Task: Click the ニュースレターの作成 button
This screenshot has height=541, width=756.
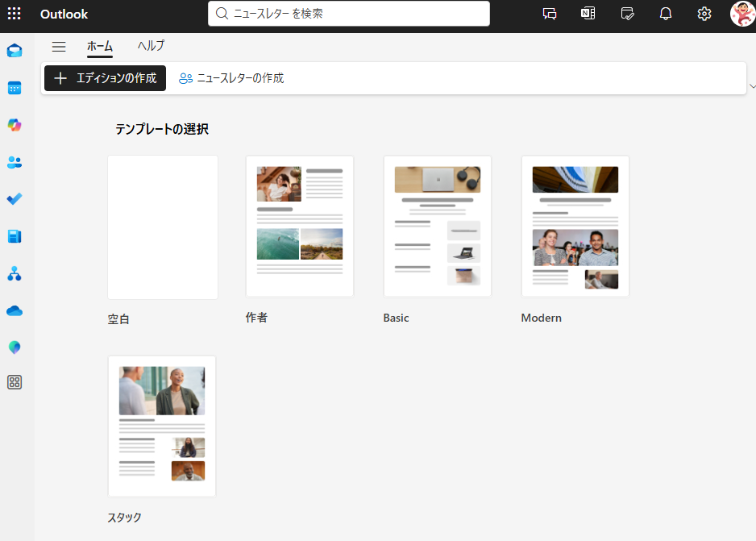Action: pos(231,78)
